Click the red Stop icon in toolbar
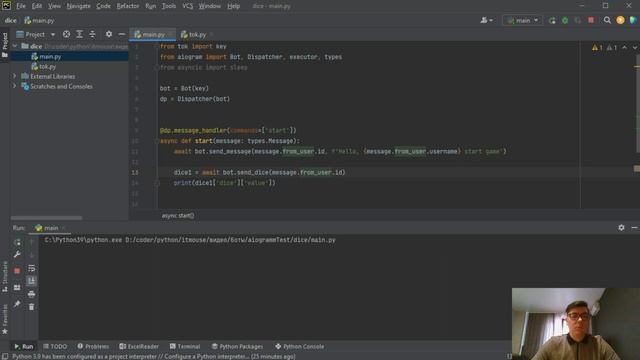640x360 pixels. [591, 20]
